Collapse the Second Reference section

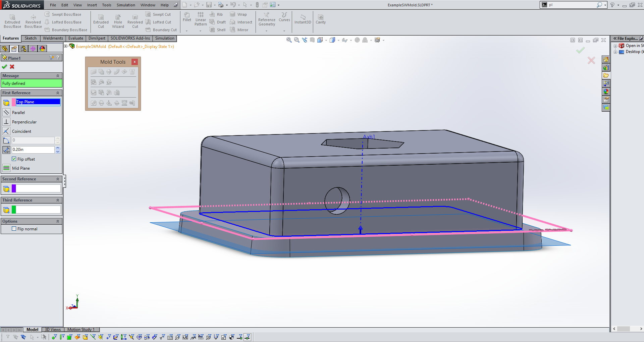click(58, 179)
